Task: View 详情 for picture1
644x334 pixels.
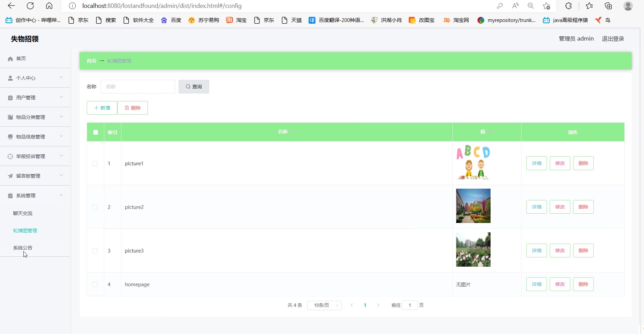Action: pyautogui.click(x=537, y=163)
